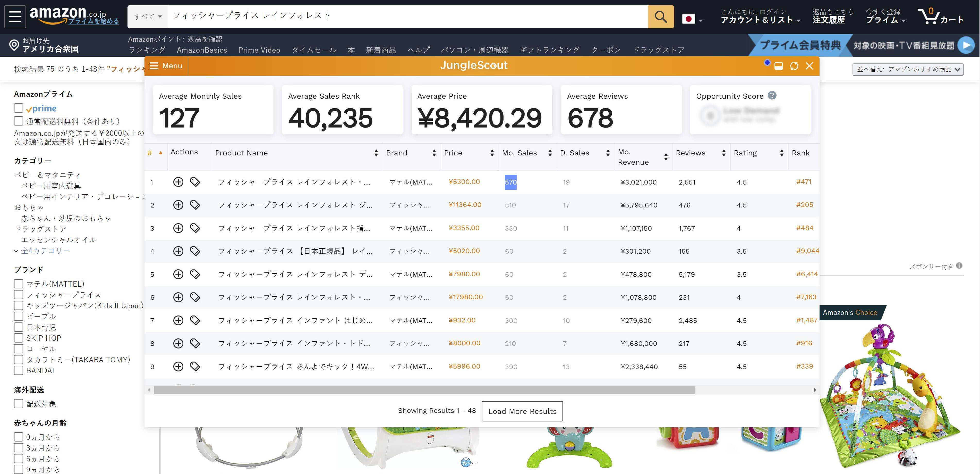Click the tag icon on row 2
The width and height of the screenshot is (980, 474).
[195, 205]
